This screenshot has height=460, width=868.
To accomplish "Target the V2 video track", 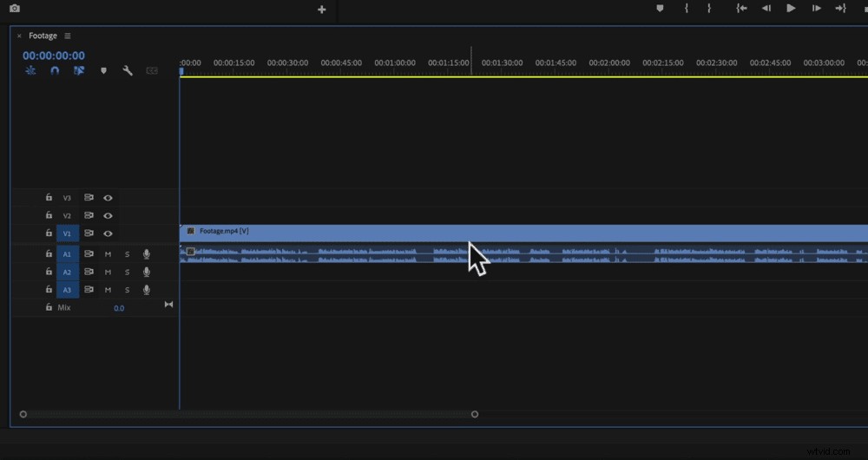I will click(x=67, y=216).
